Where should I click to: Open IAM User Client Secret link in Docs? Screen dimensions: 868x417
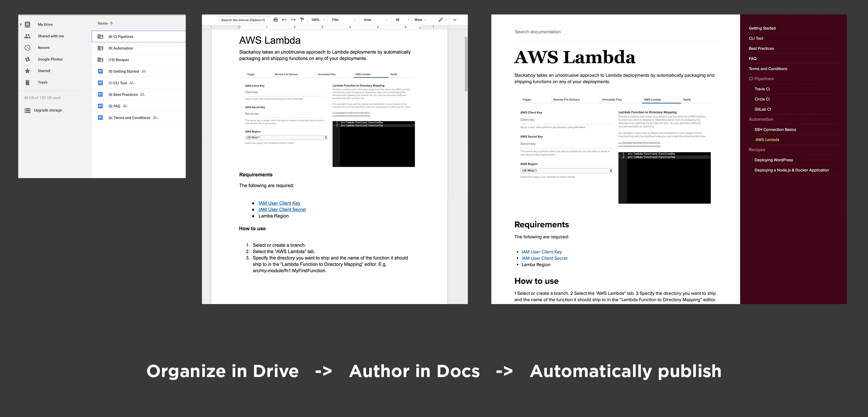[x=282, y=209]
